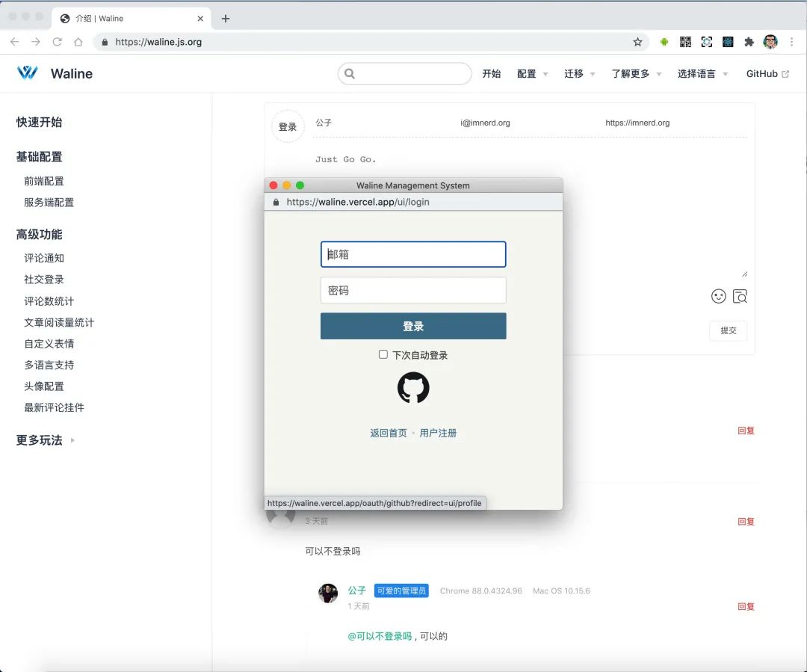Reply to 公子's comment with 回复
Viewport: 807px width, 672px height.
point(746,607)
